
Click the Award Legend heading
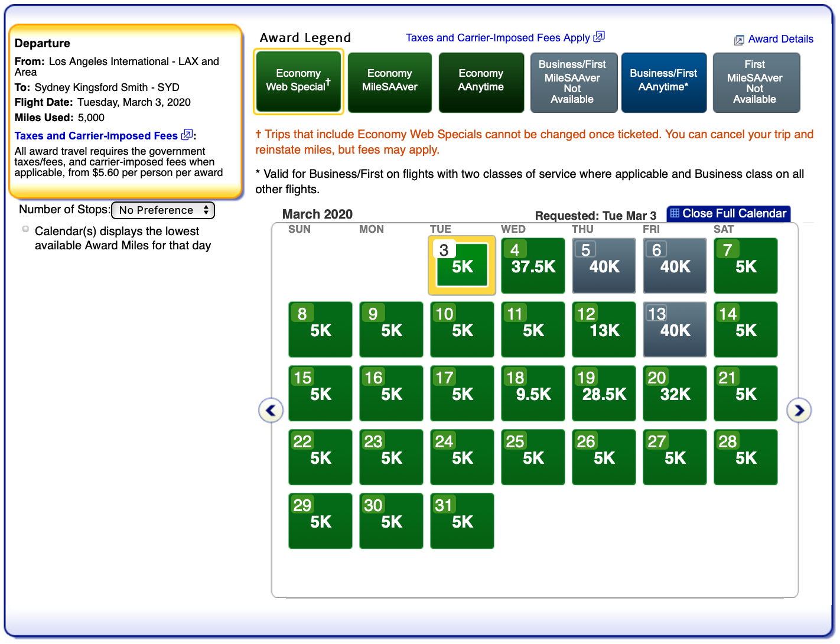pyautogui.click(x=305, y=38)
